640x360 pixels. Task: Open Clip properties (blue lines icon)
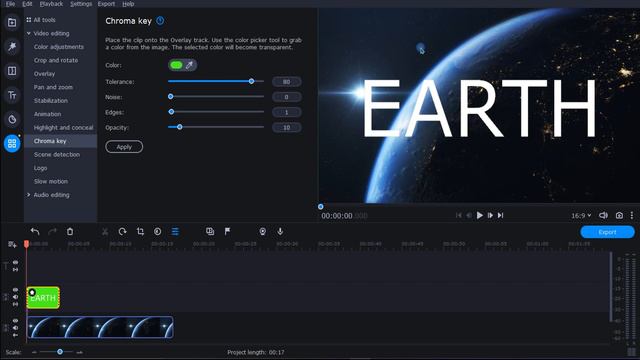[175, 231]
